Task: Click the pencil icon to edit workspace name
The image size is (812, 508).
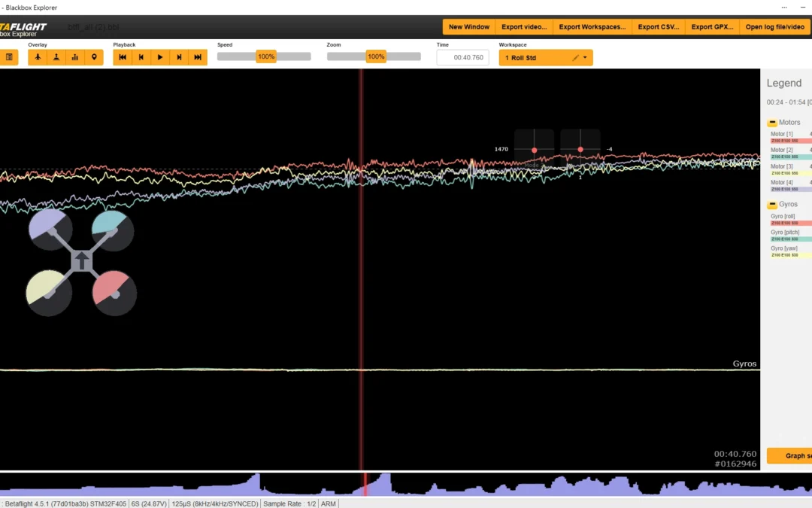Action: click(x=575, y=57)
